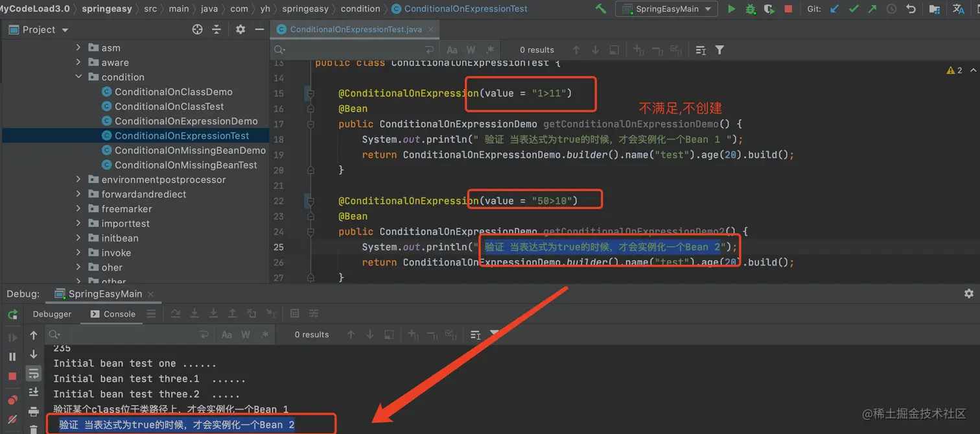Toggle Match Case in editor search bar
Viewport: 980px width, 434px height.
[452, 50]
